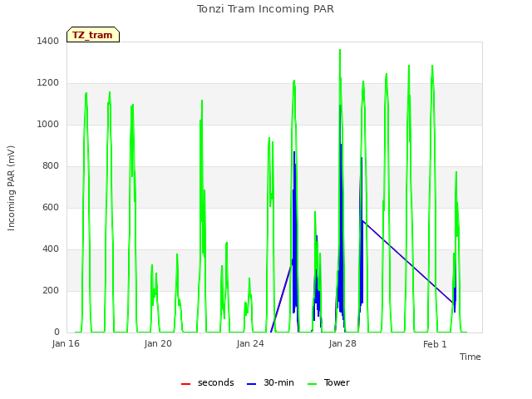Click the Feb 1 tick label
Viewport: 532px width, 399px height.
pos(435,344)
